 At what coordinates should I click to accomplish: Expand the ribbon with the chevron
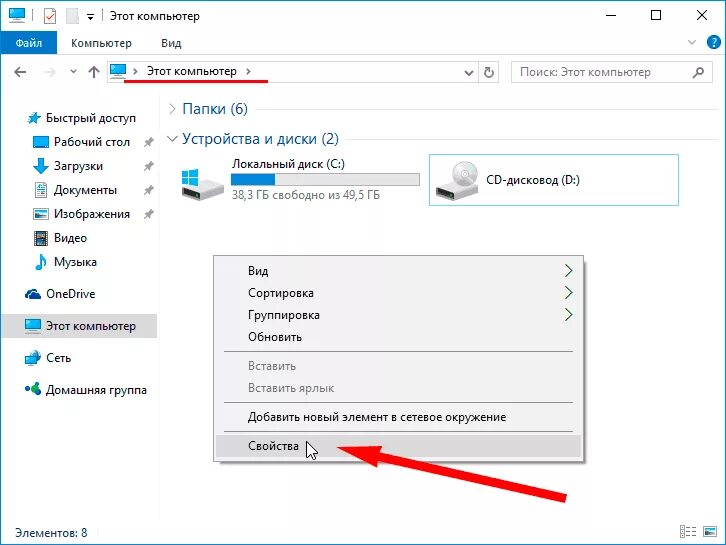692,43
